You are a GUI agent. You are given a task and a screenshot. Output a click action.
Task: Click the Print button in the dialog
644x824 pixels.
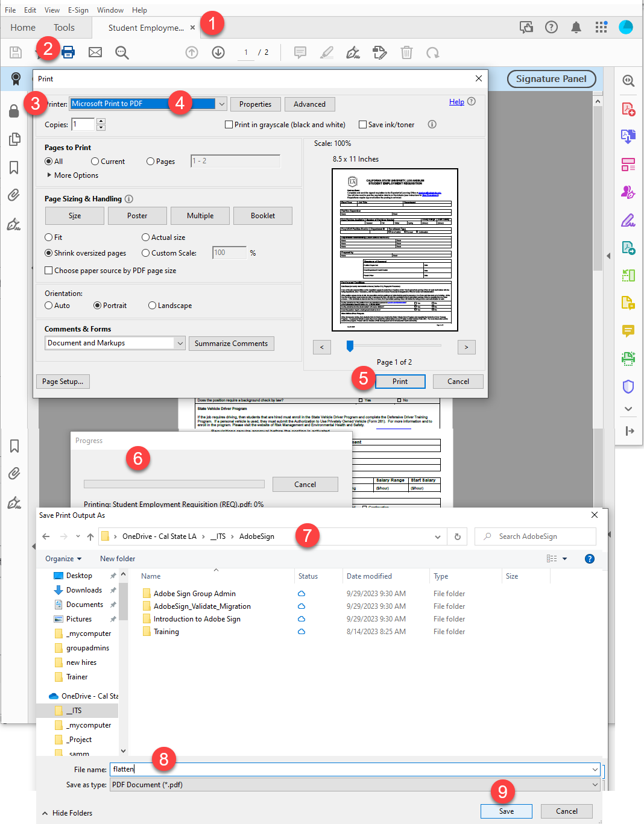pyautogui.click(x=400, y=381)
